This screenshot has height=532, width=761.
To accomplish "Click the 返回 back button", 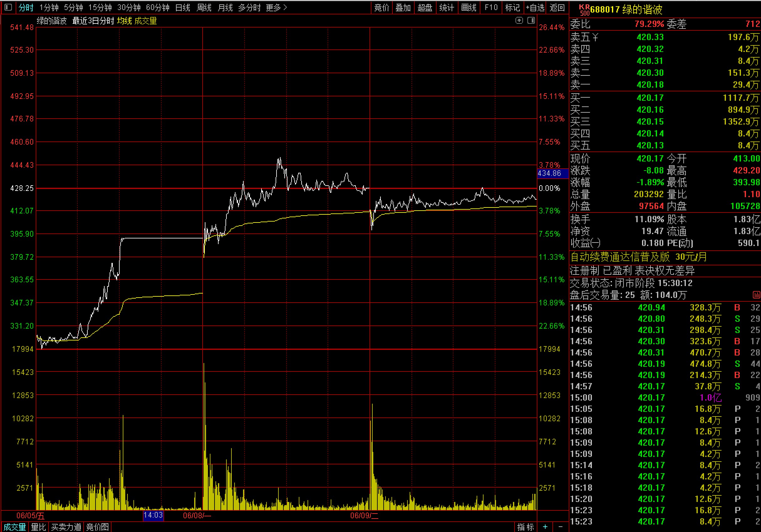I will (557, 8).
